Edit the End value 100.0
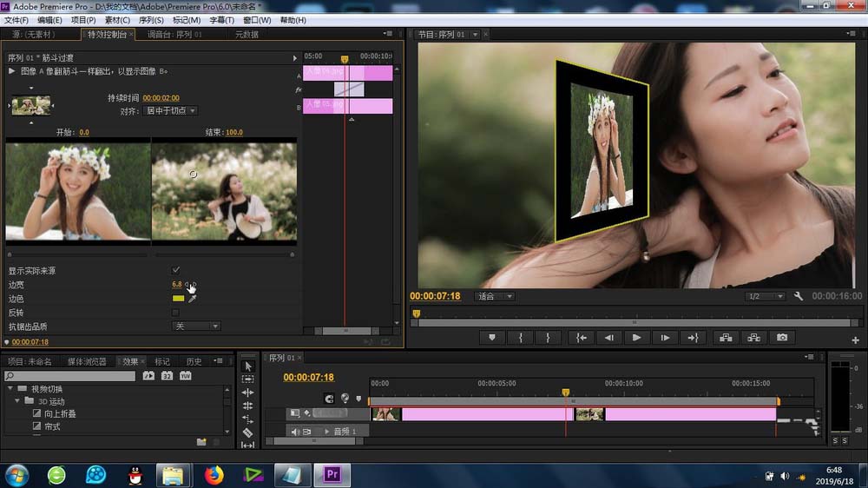Viewport: 868px width, 488px height. (234, 132)
